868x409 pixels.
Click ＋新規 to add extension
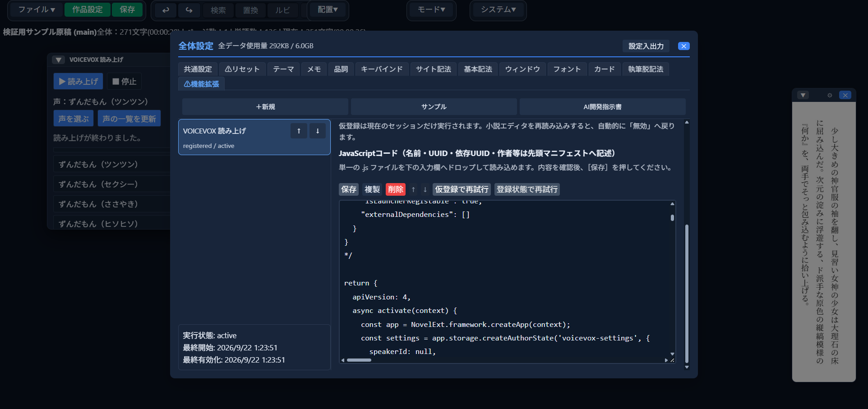point(265,107)
